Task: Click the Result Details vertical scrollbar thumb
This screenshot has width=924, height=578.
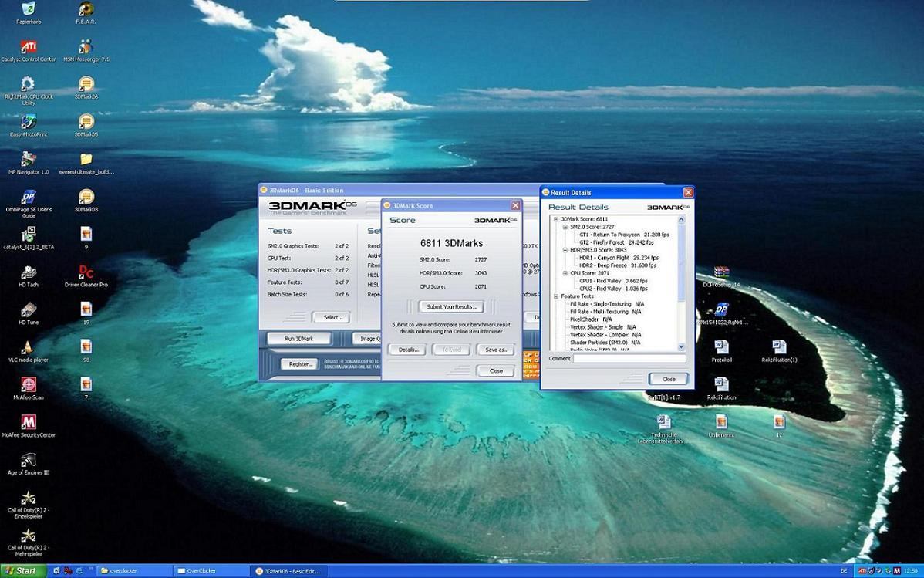Action: (681, 262)
